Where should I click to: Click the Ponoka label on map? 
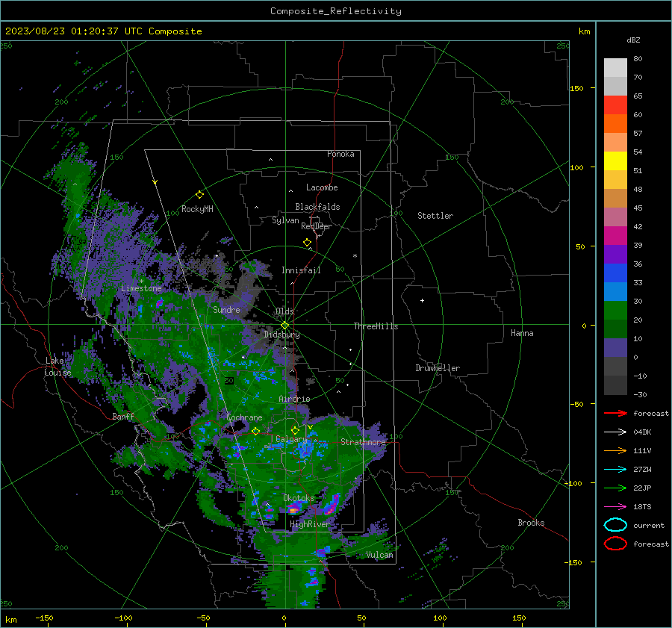(340, 154)
